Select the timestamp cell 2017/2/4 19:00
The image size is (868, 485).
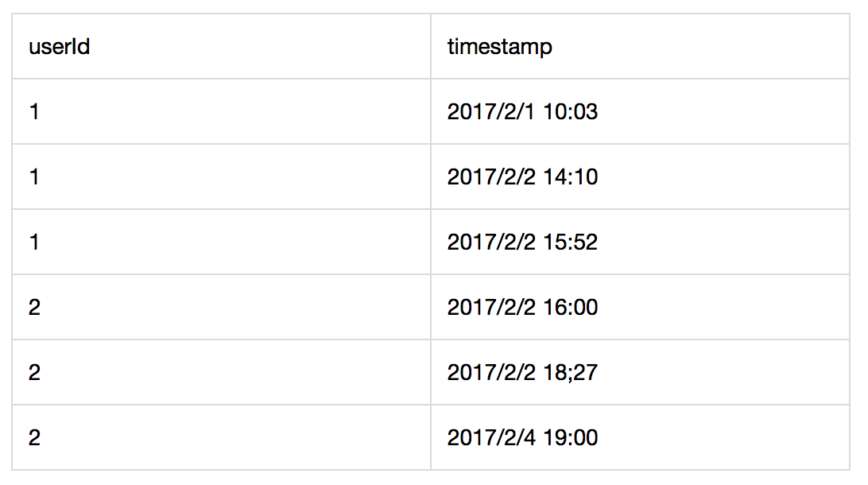(640, 437)
